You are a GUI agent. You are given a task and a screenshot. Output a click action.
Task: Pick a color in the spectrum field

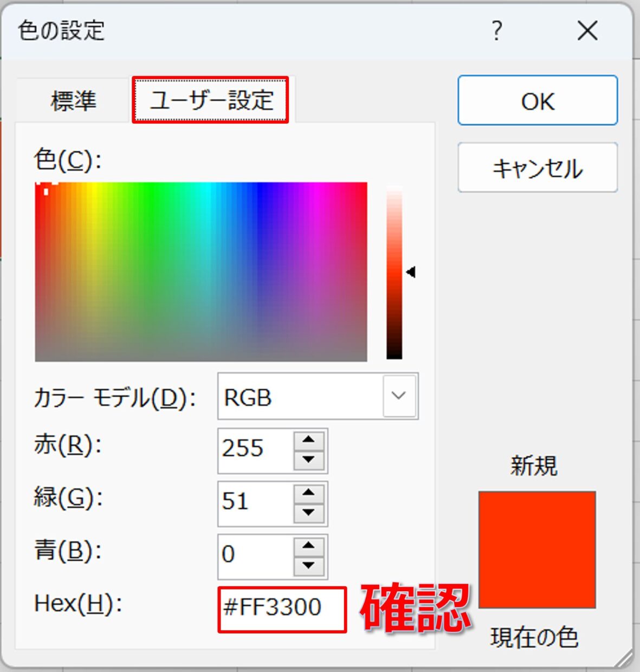tap(201, 272)
